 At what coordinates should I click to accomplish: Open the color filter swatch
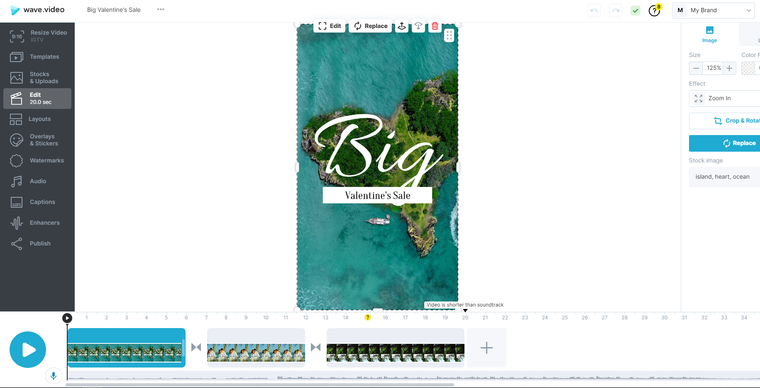(749, 68)
